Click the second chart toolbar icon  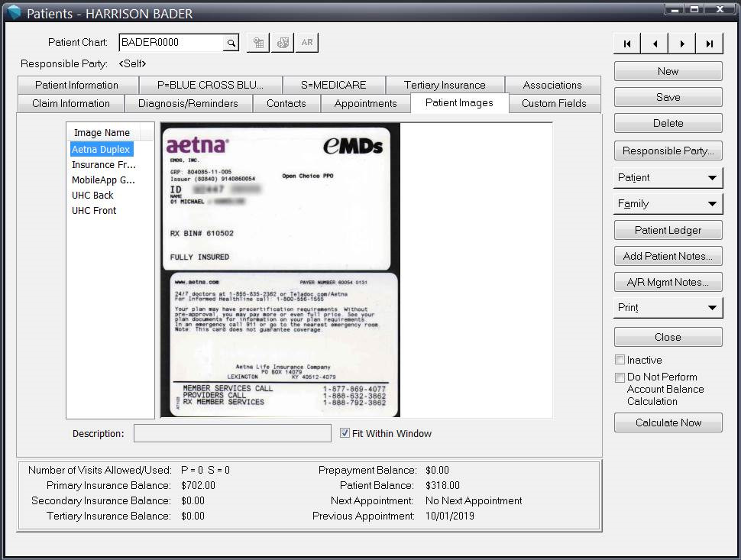point(283,43)
